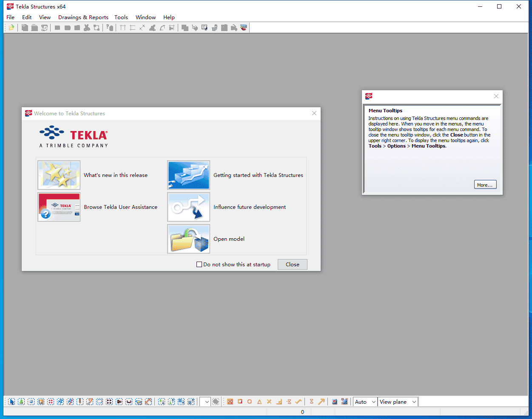Toggle the Select distances icon
Viewport: 532px width, 419px height.
coord(148,402)
